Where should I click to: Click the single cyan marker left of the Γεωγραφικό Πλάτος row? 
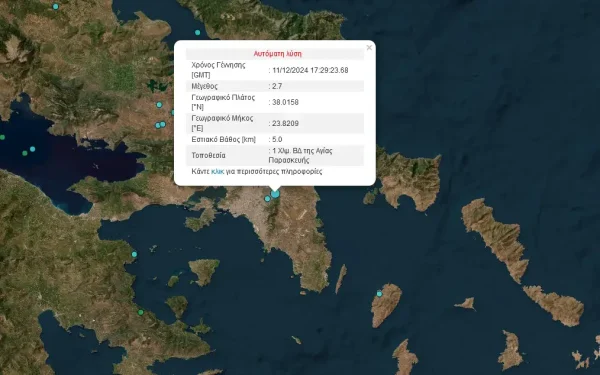pyautogui.click(x=159, y=104)
